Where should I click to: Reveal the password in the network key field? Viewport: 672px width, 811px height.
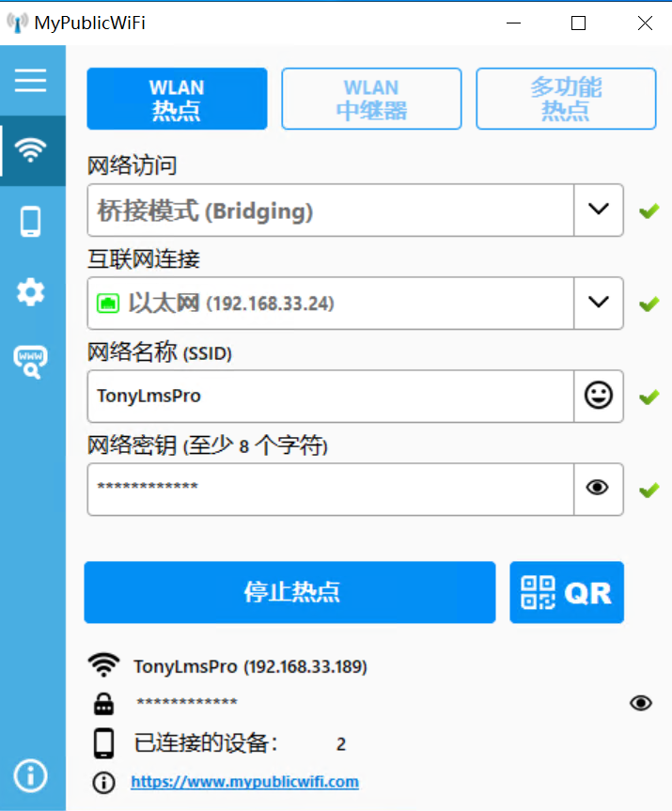(x=599, y=489)
